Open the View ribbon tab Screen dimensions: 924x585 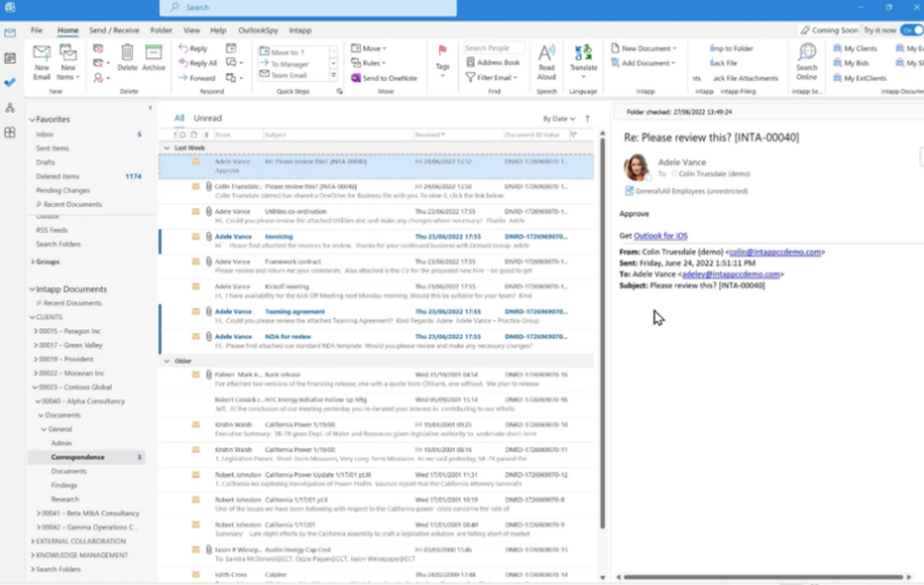click(x=191, y=30)
